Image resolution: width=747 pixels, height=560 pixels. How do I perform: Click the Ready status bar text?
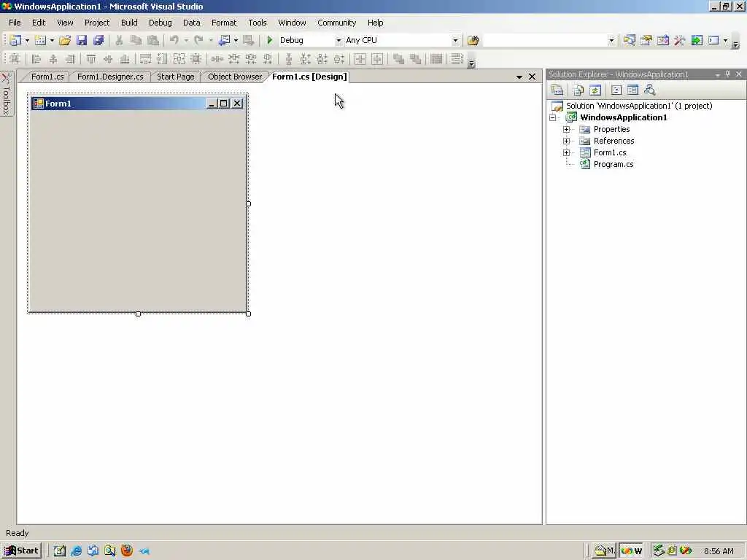pos(18,533)
